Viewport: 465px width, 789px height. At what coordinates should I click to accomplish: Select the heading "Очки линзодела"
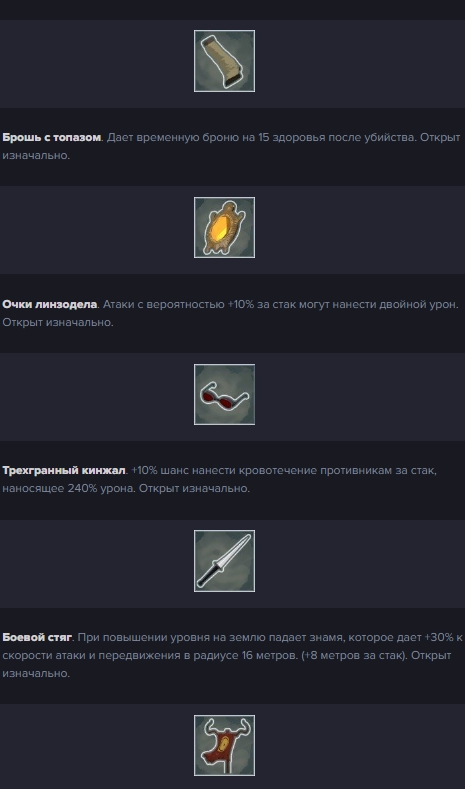point(49,304)
